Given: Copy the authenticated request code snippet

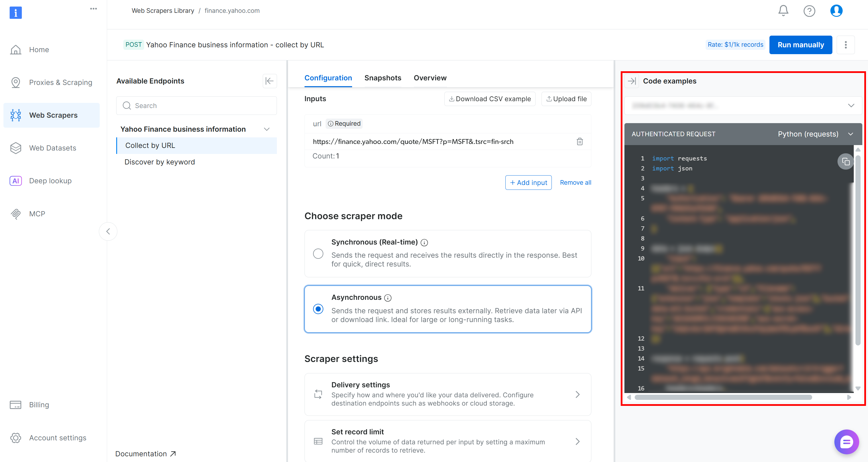Looking at the screenshot, I should [845, 161].
